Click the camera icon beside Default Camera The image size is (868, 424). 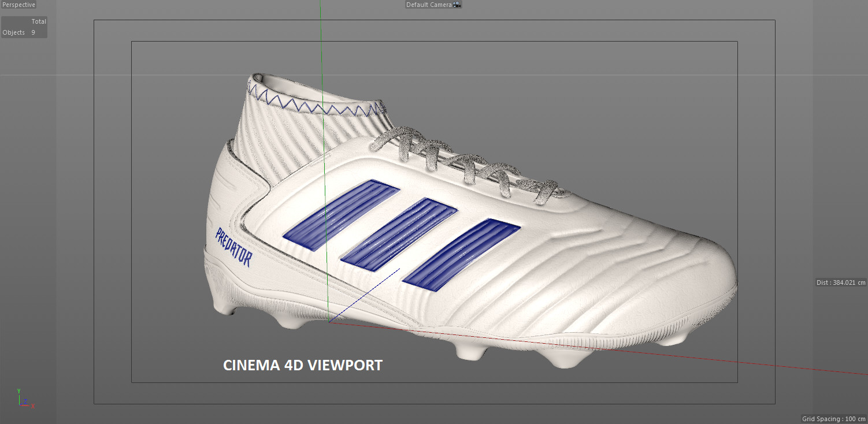tap(457, 5)
